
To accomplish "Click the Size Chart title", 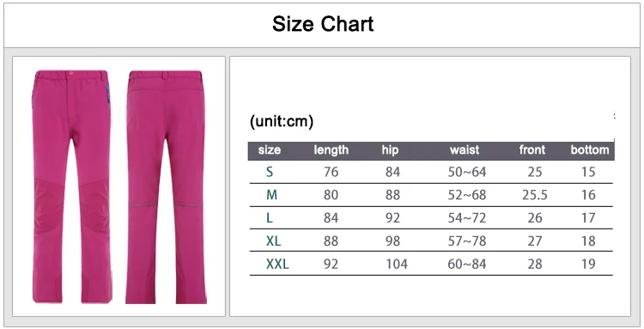I will (x=323, y=24).
